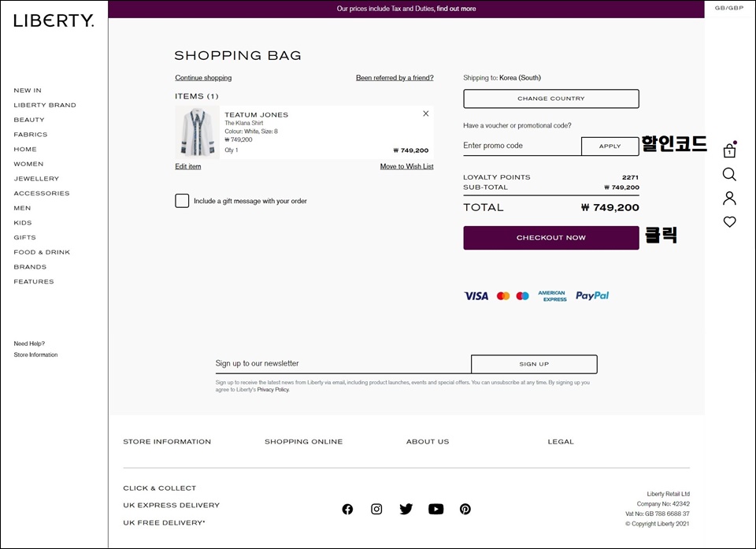The image size is (756, 549).
Task: Open 'Been referred by a friend?' link
Action: click(x=395, y=78)
